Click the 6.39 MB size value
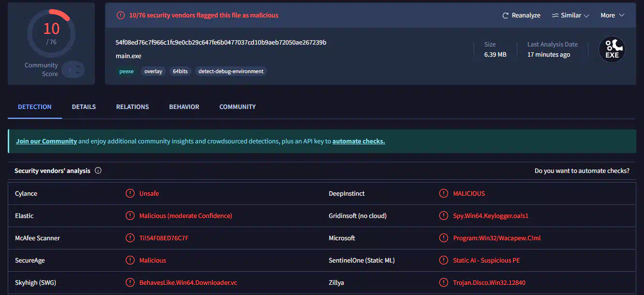Image resolution: width=644 pixels, height=295 pixels. pyautogui.click(x=495, y=55)
